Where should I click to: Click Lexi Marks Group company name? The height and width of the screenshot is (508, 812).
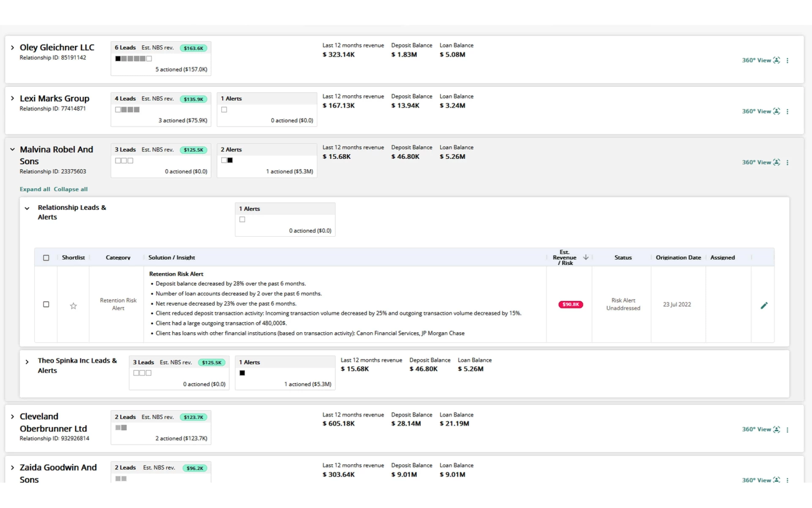click(x=55, y=99)
